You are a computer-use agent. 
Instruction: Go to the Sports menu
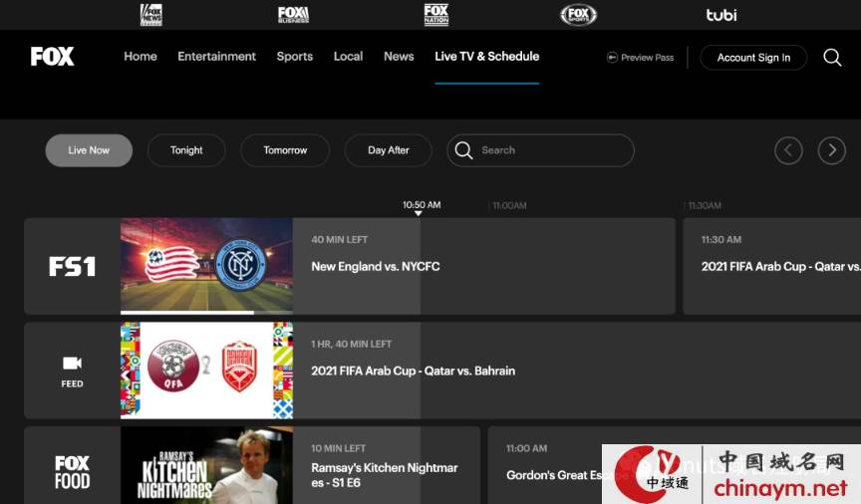pos(295,57)
